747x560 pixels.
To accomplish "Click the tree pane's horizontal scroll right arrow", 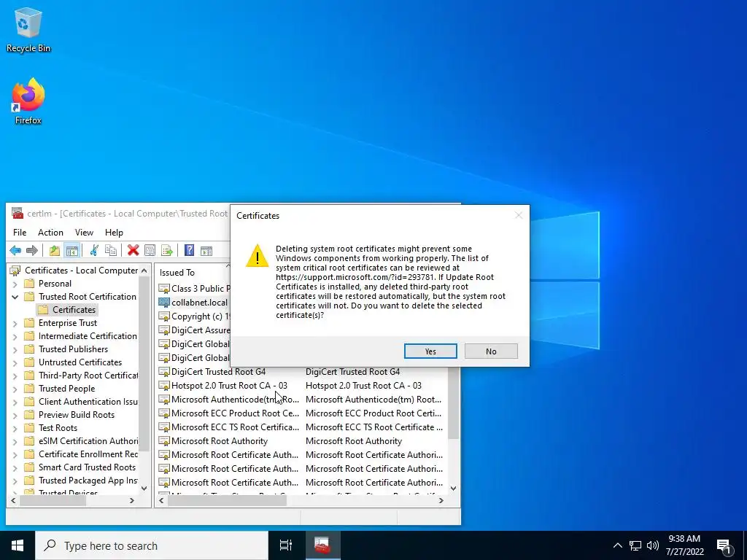I will (x=132, y=500).
